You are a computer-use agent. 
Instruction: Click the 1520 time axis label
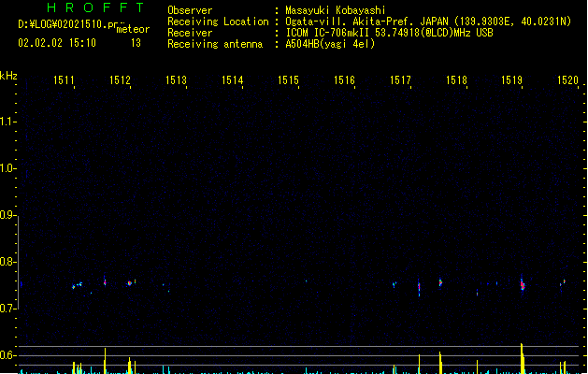pos(567,80)
